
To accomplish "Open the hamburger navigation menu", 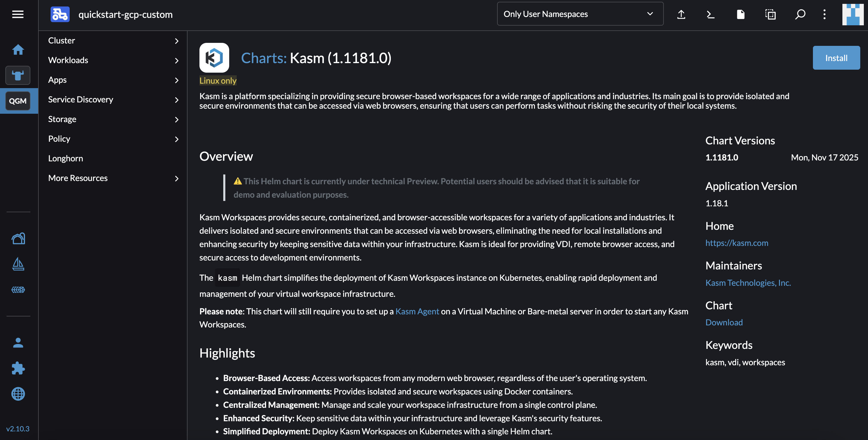I will (x=18, y=15).
